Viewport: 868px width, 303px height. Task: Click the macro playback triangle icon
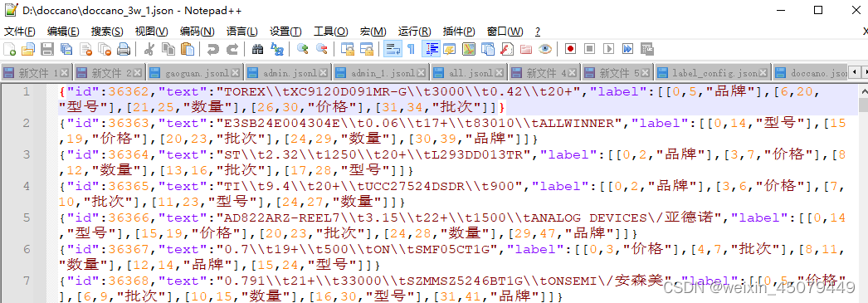click(x=609, y=49)
